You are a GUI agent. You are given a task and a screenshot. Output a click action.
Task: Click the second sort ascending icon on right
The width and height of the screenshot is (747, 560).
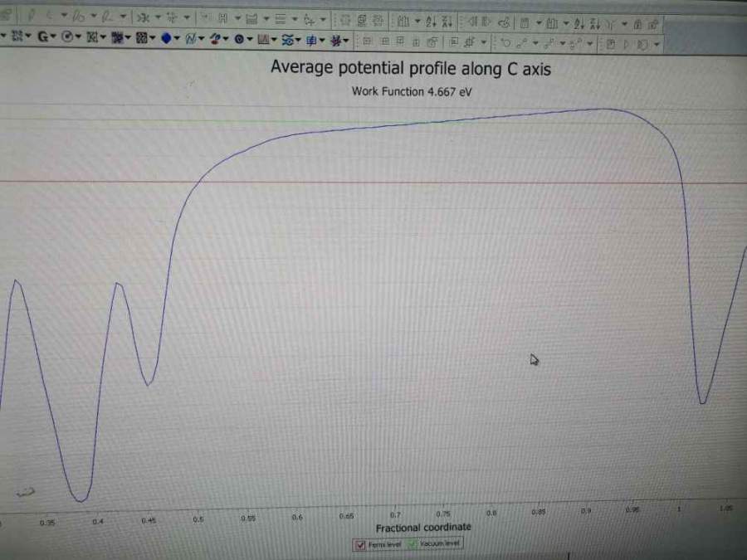click(579, 24)
